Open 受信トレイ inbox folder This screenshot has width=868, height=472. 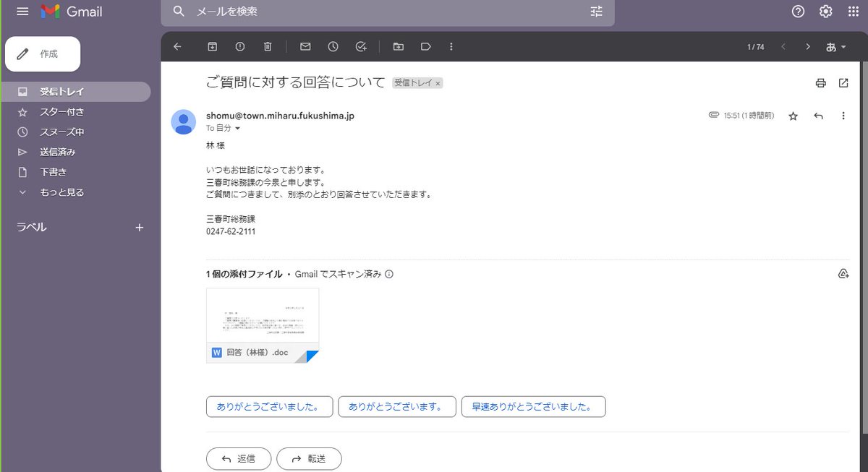pyautogui.click(x=75, y=92)
